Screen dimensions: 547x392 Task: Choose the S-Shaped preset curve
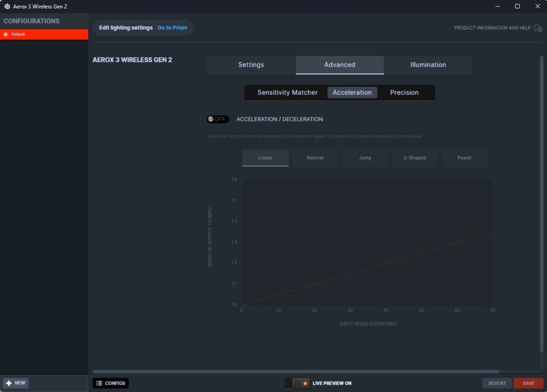coord(415,158)
